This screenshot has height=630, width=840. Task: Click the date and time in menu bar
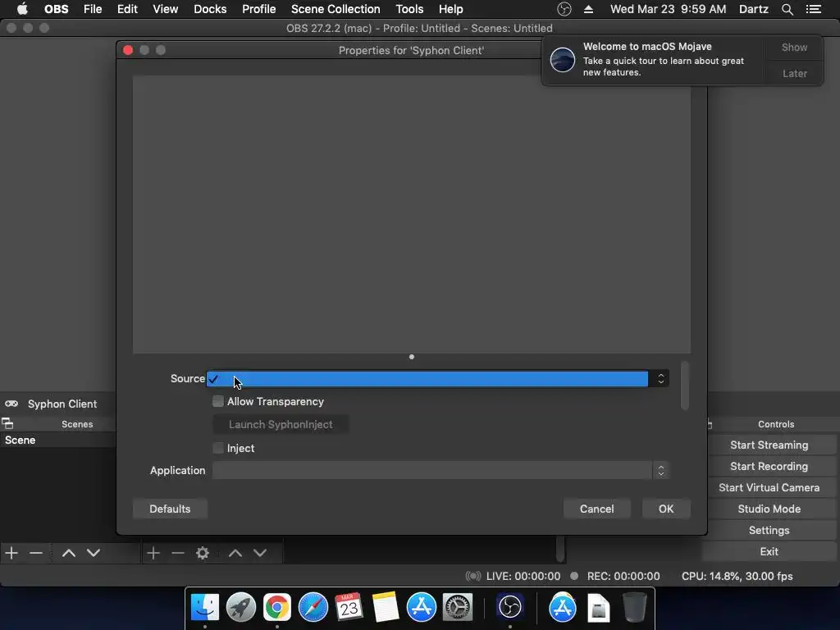pyautogui.click(x=668, y=9)
